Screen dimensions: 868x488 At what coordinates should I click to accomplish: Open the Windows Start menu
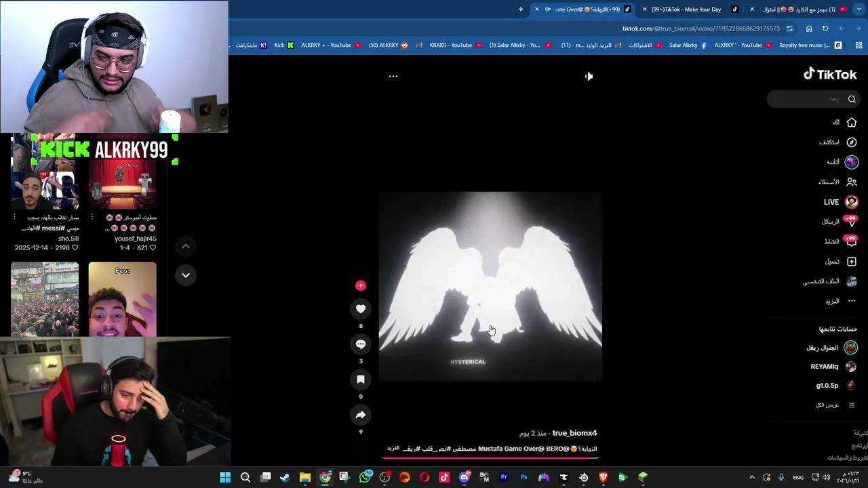click(x=225, y=477)
